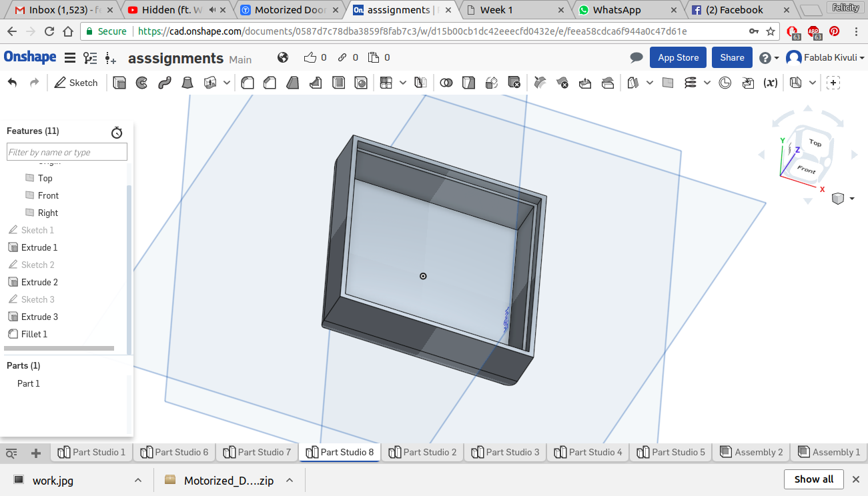Select the Delete part tool
The image size is (868, 496).
(x=514, y=83)
